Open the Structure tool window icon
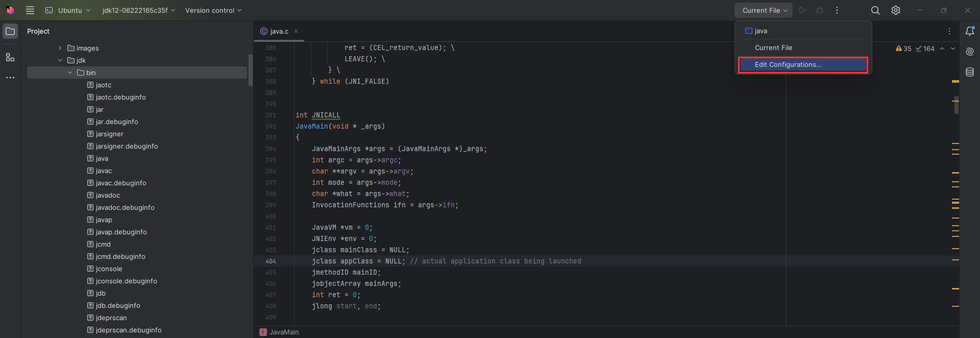980x338 pixels. tap(10, 57)
